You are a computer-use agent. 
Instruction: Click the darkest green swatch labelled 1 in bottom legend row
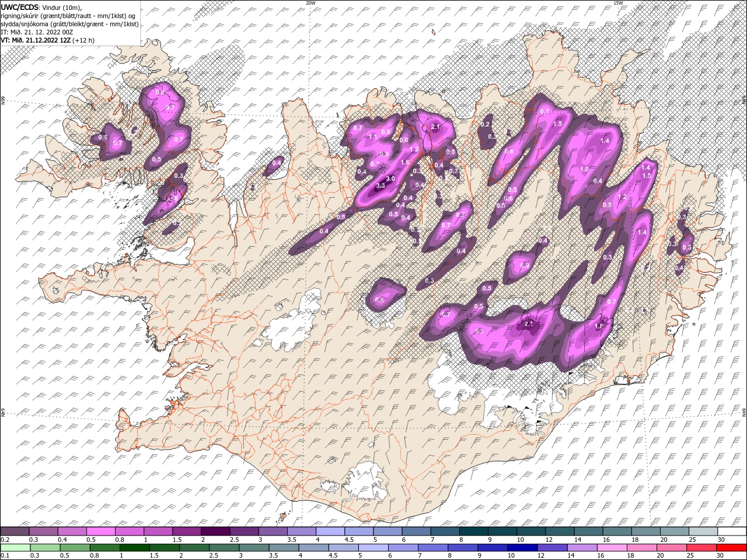pos(135,547)
